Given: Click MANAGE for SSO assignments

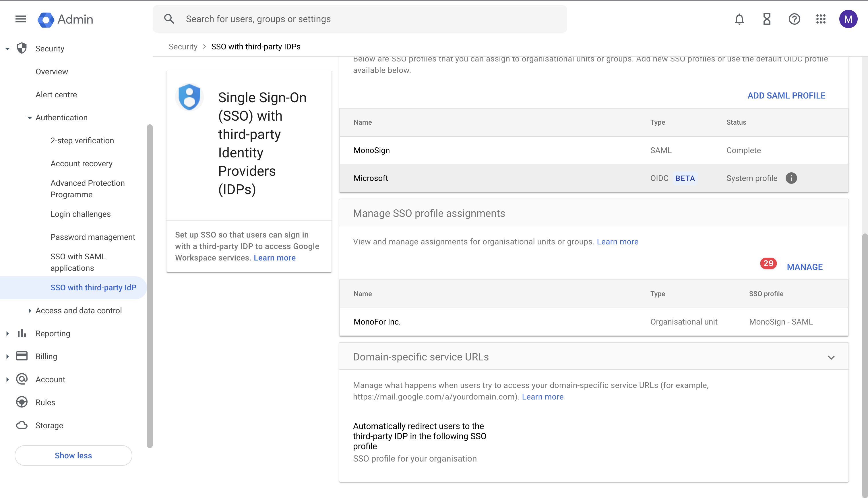Looking at the screenshot, I should [805, 267].
